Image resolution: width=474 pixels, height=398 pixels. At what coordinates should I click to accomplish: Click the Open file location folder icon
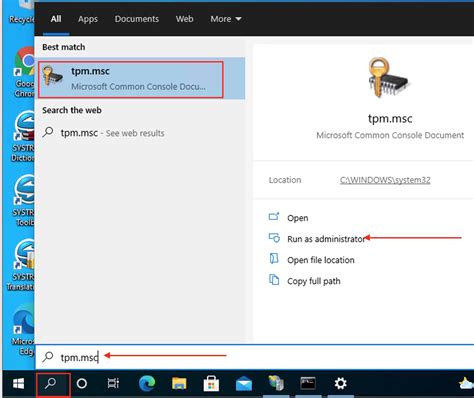pyautogui.click(x=274, y=258)
